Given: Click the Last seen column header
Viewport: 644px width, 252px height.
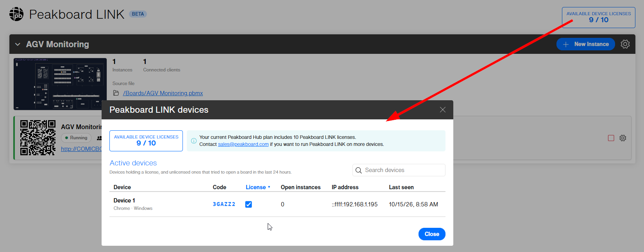Looking at the screenshot, I should (401, 187).
